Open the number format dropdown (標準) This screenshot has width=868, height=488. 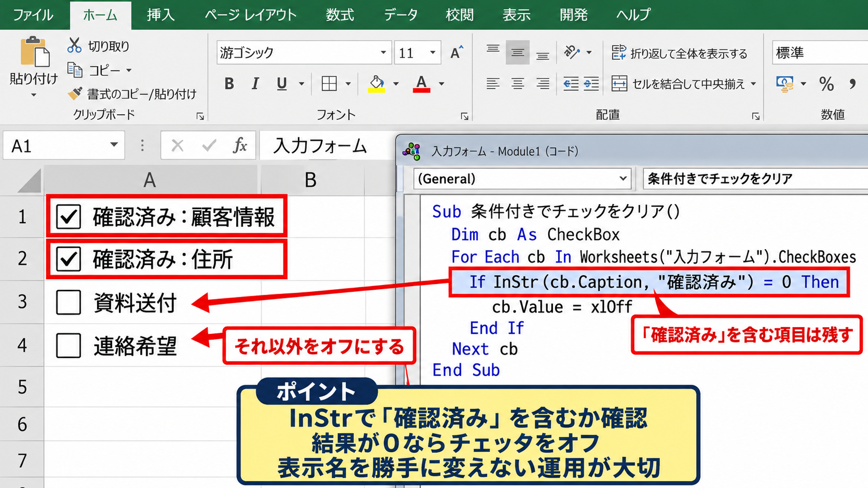coord(820,52)
